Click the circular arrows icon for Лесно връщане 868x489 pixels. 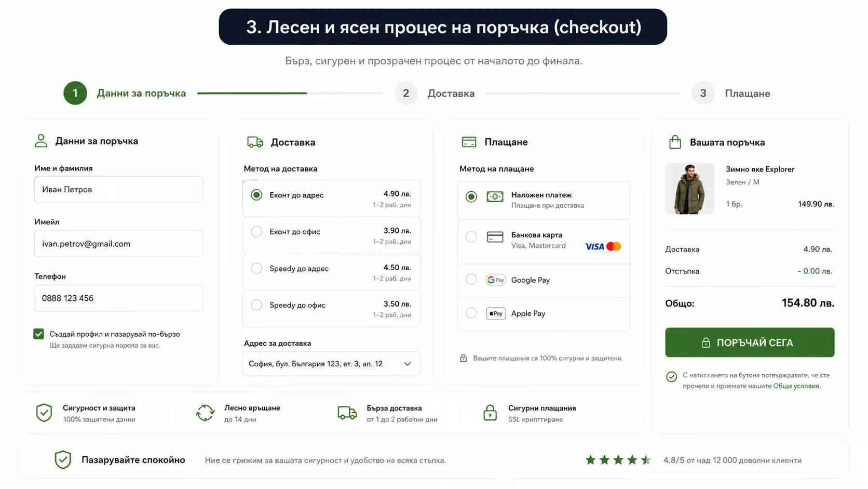pos(206,413)
